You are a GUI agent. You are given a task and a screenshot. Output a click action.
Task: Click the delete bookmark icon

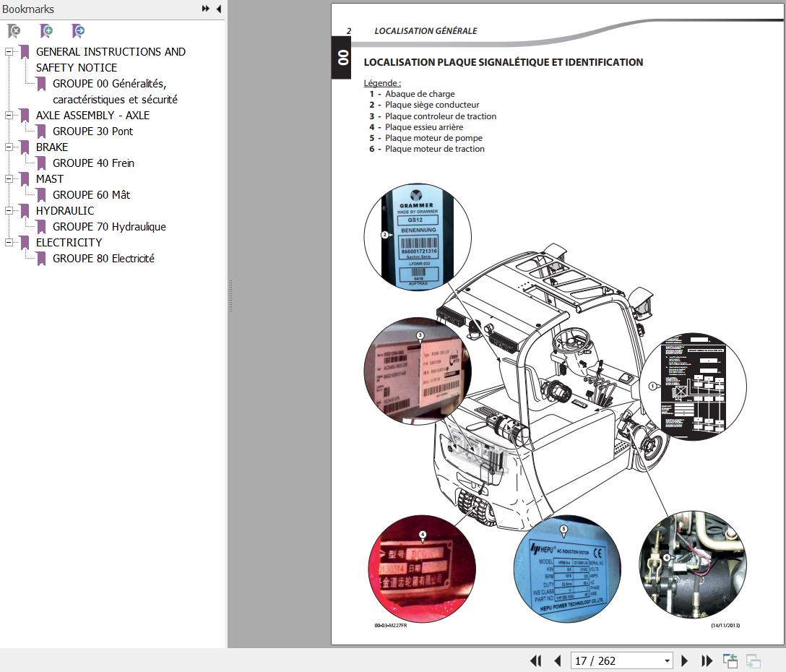click(x=14, y=31)
